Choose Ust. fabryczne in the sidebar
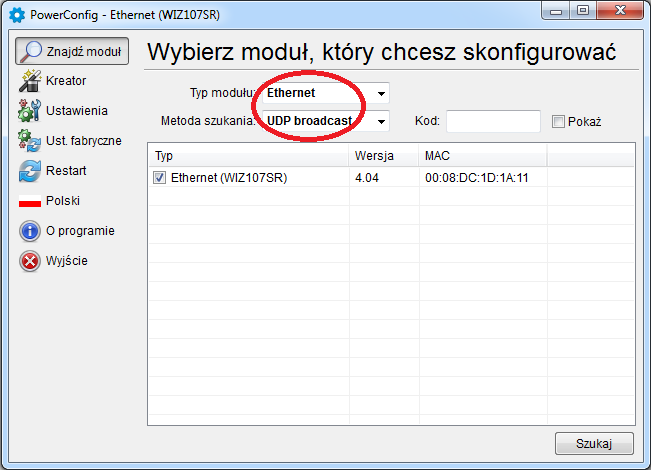 coord(84,141)
